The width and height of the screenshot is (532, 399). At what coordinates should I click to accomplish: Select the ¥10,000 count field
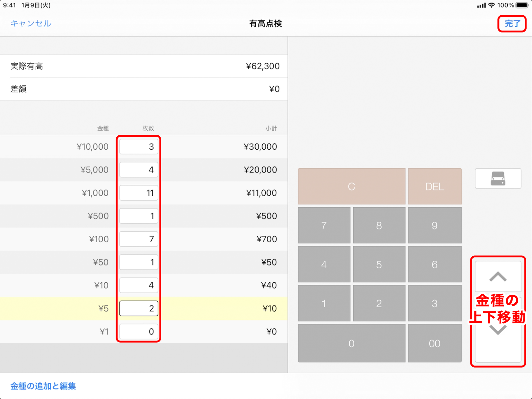tap(139, 147)
